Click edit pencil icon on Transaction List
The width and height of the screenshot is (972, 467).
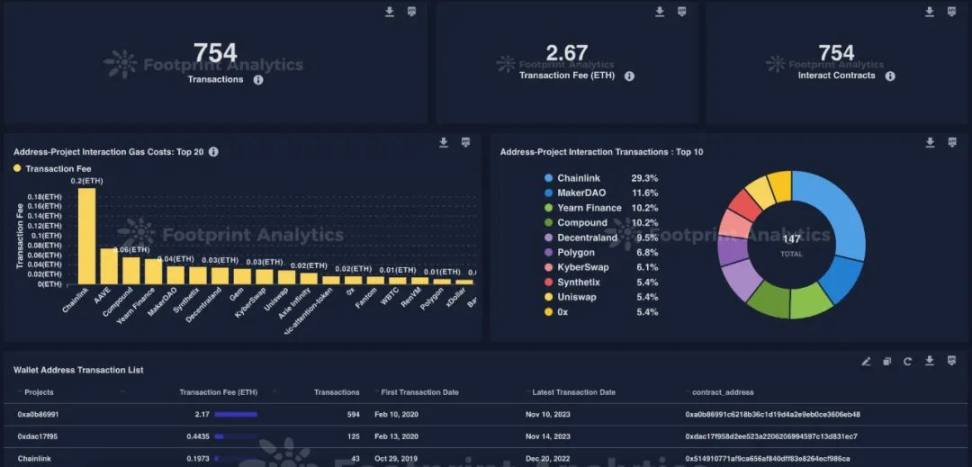(x=866, y=361)
